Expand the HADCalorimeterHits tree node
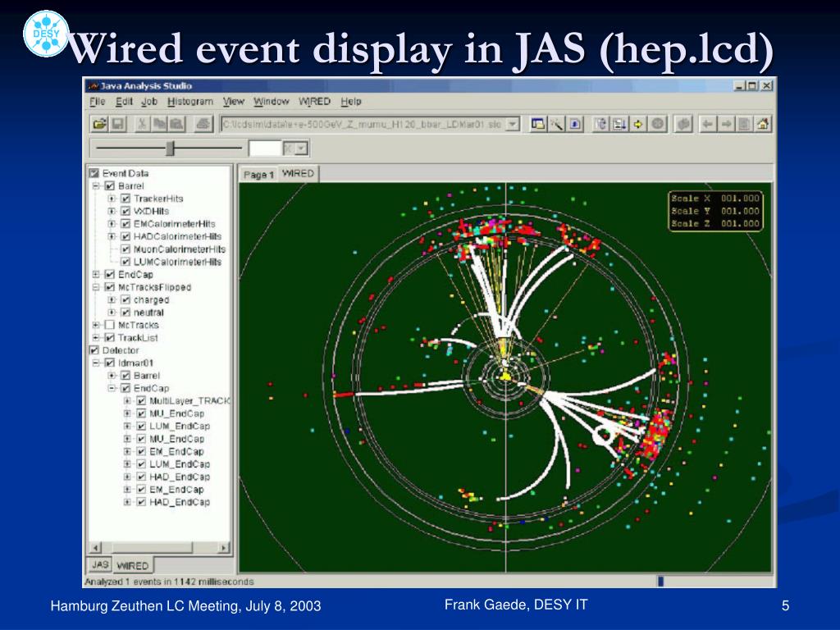This screenshot has height=630, width=840. (x=112, y=236)
